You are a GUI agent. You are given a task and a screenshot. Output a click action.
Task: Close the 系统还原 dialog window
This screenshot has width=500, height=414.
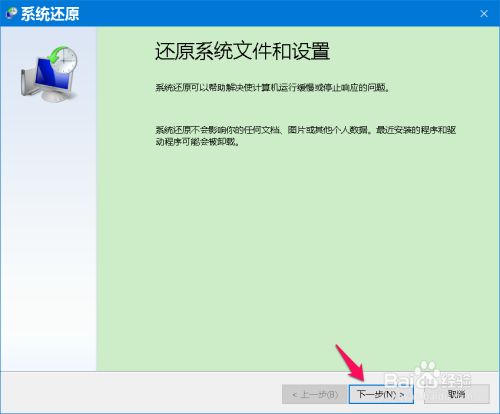click(x=484, y=14)
